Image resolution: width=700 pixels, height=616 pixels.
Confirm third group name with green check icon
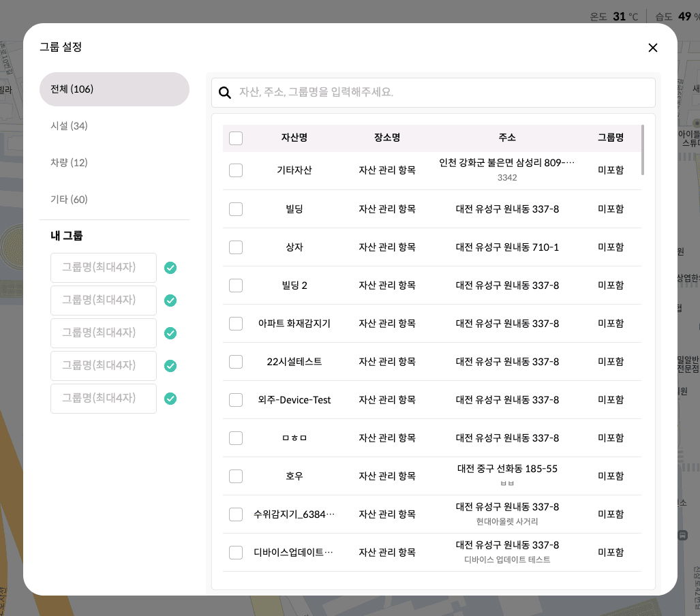[x=170, y=333]
